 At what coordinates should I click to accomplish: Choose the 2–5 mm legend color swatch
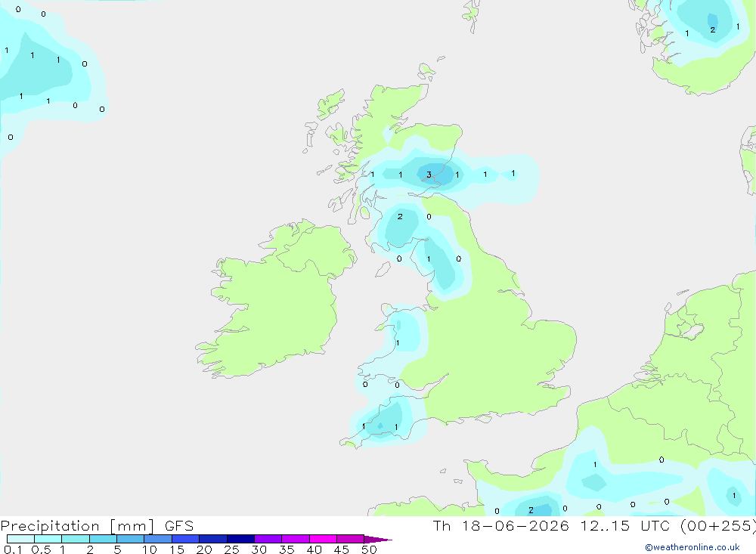click(x=103, y=539)
